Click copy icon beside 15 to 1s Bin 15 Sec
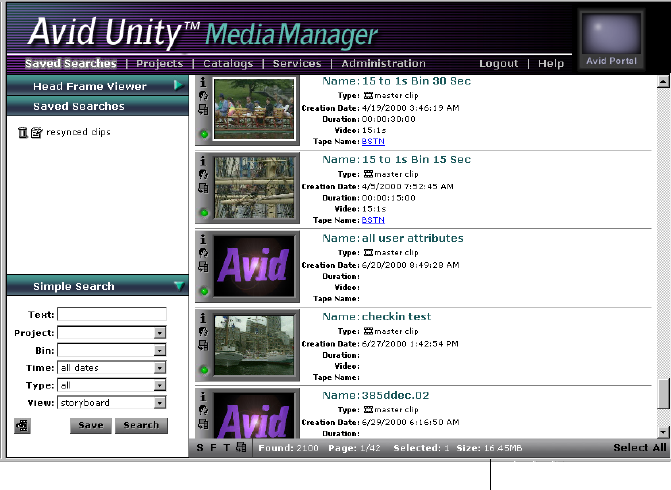 point(203,188)
